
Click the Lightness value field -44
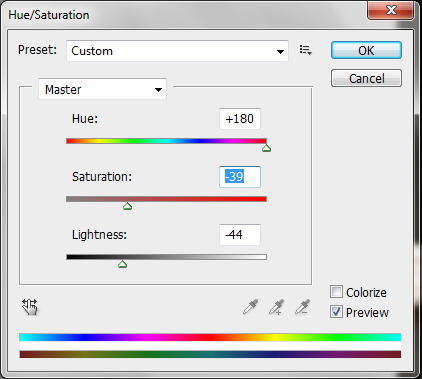(240, 235)
